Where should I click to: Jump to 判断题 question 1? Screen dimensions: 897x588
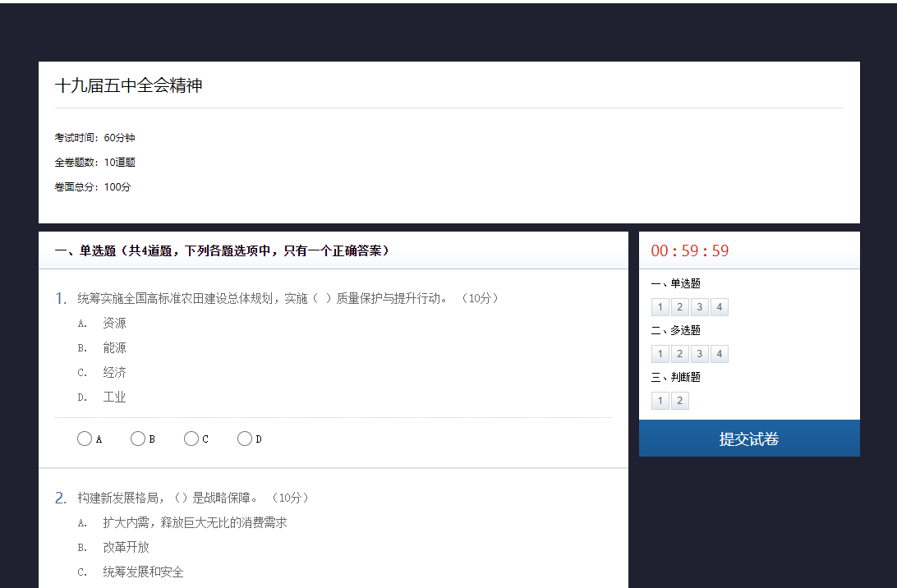coord(660,401)
